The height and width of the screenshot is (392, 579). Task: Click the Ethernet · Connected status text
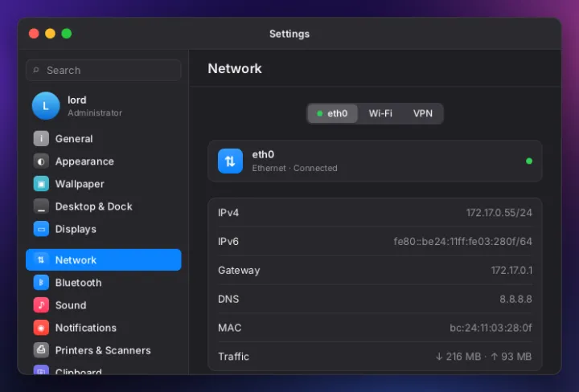coord(294,168)
